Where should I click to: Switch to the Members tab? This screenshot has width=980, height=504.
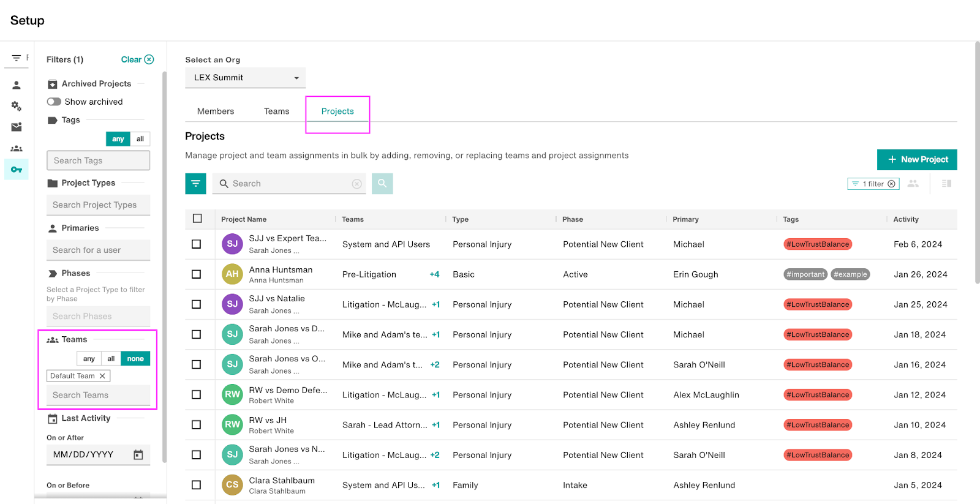pyautogui.click(x=216, y=111)
